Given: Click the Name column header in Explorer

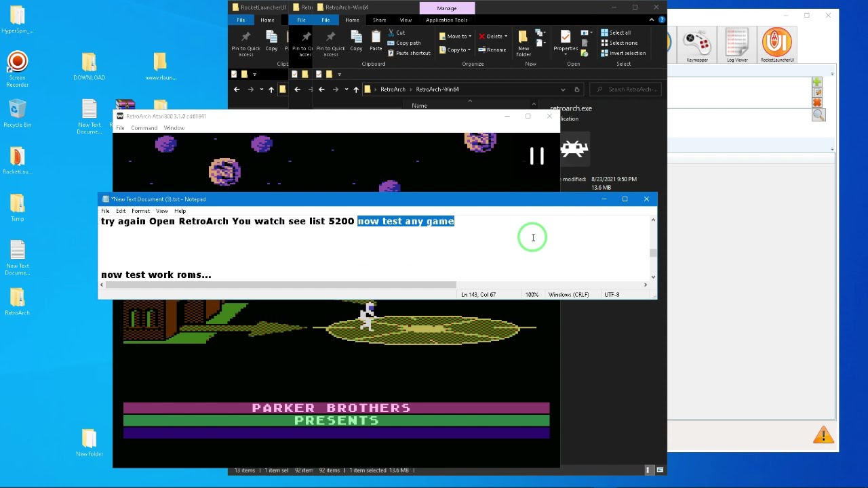Looking at the screenshot, I should pyautogui.click(x=419, y=105).
